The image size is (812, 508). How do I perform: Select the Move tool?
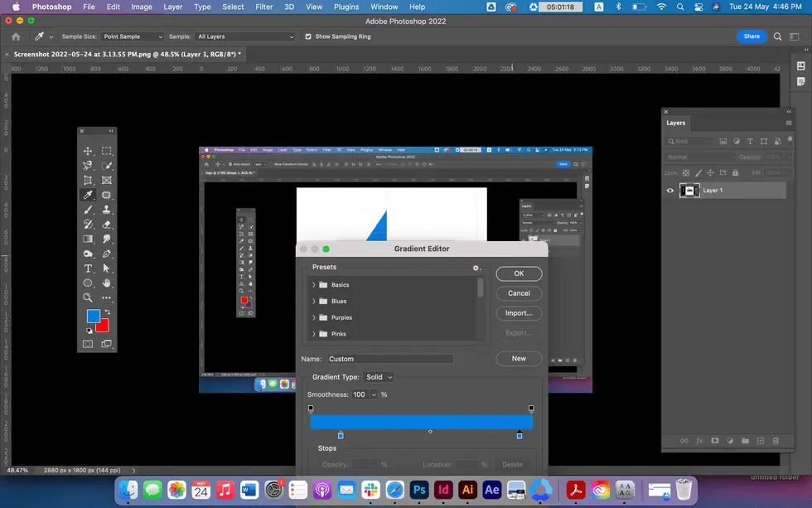(88, 151)
